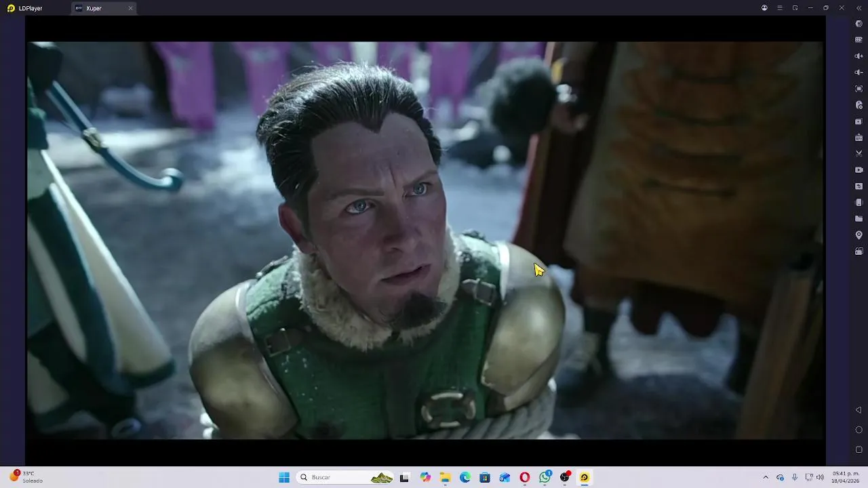Take a screenshot using scissors icon
Screen dimensions: 868x488
tap(859, 154)
